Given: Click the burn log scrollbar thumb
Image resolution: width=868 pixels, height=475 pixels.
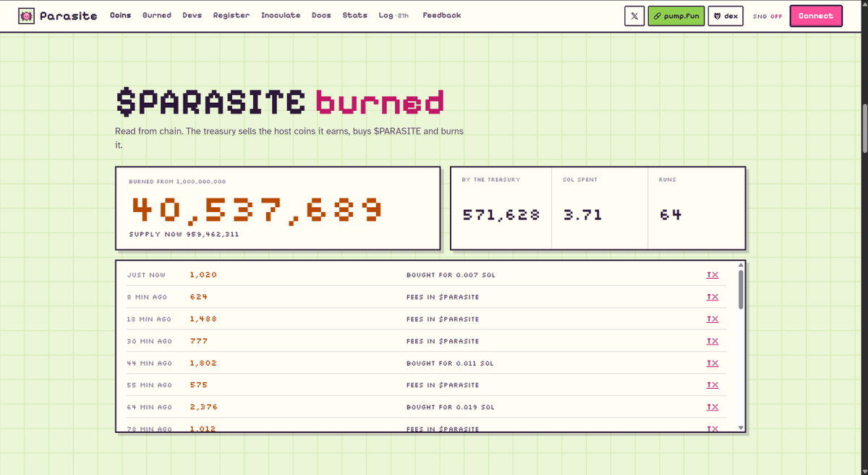Looking at the screenshot, I should point(740,290).
